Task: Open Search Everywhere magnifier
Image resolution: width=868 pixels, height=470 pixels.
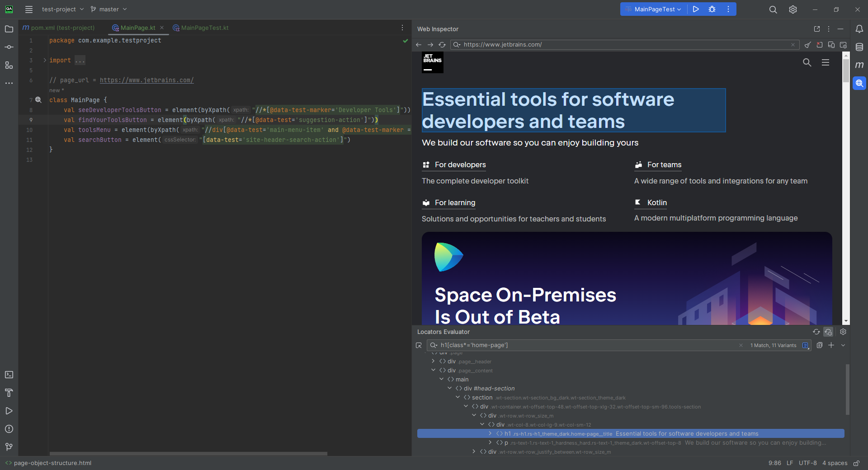Action: [x=773, y=9]
